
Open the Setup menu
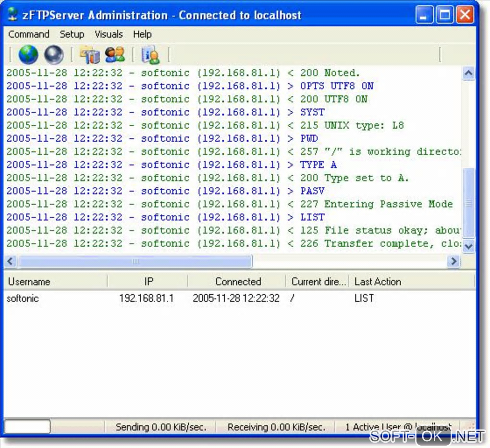click(x=72, y=34)
